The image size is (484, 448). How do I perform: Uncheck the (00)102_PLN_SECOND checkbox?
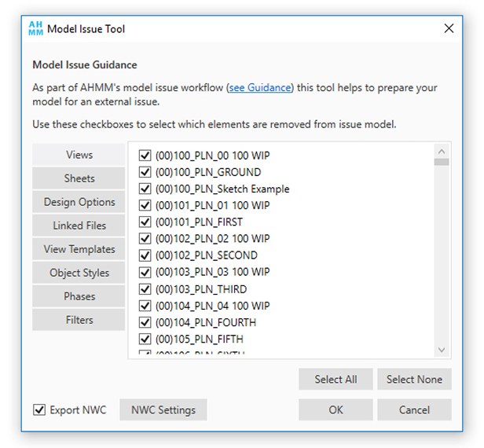pos(145,255)
